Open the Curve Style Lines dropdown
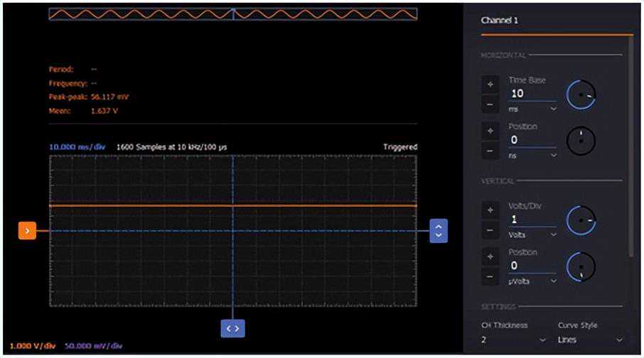644x358 pixels. pos(590,340)
